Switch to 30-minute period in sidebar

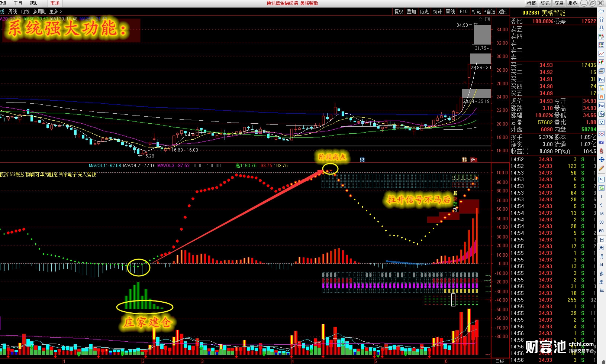pos(601,222)
